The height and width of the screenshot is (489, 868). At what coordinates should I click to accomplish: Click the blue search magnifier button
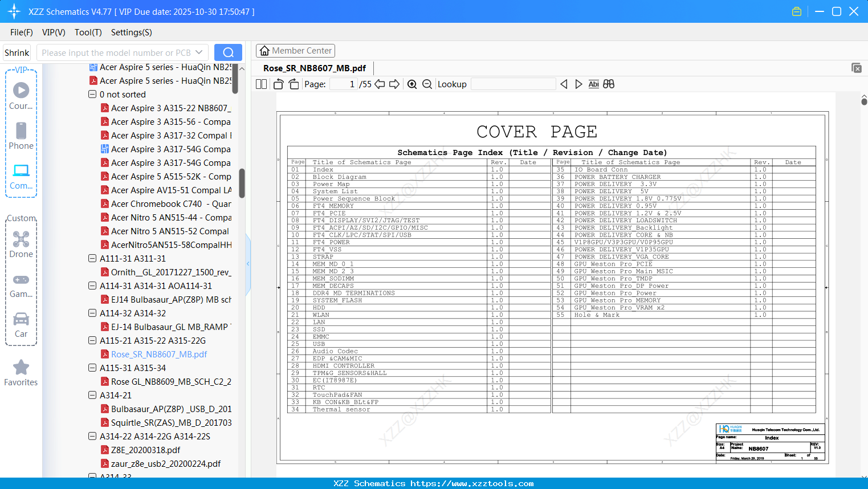click(x=228, y=52)
